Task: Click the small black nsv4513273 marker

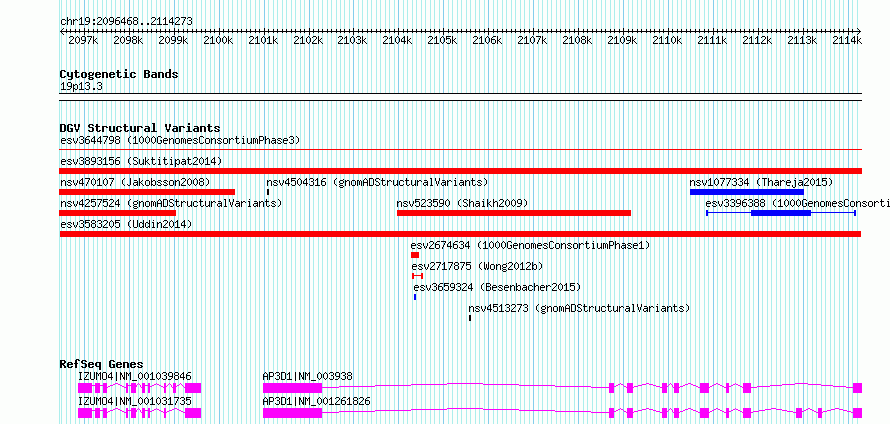Action: pyautogui.click(x=470, y=318)
